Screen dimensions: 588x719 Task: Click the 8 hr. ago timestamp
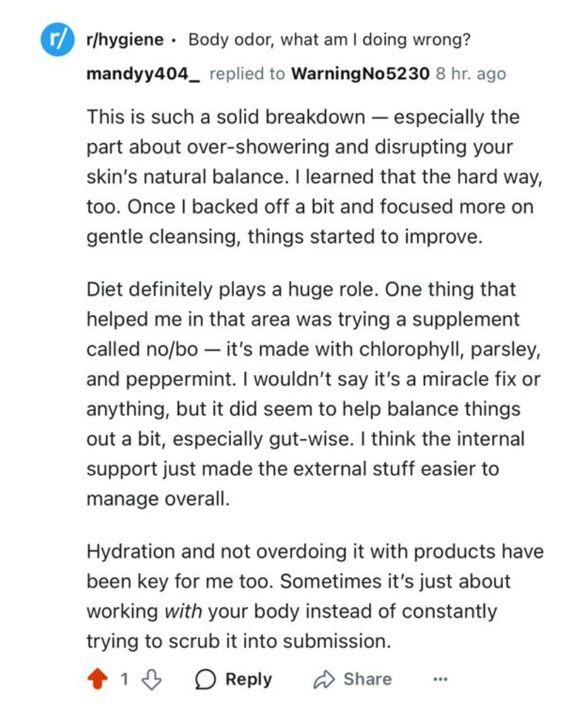click(x=470, y=73)
